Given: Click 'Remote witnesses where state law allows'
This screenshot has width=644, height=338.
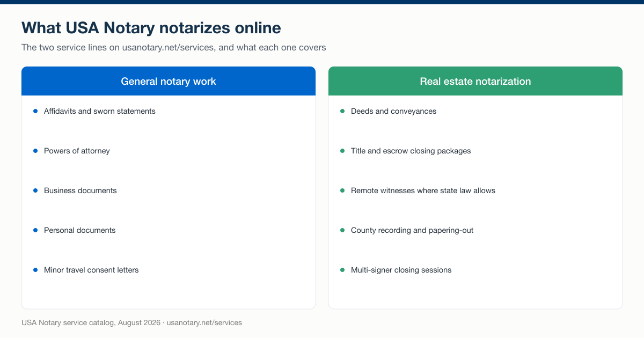Looking at the screenshot, I should pos(423,190).
